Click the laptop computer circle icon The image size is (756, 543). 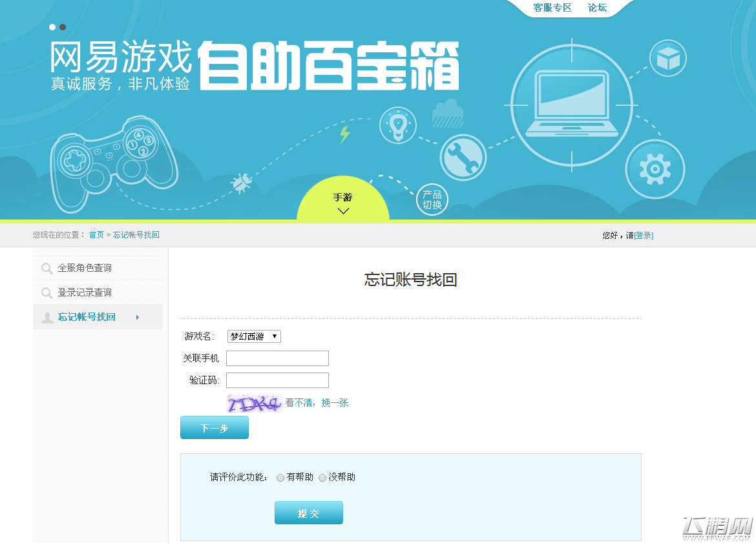(572, 105)
